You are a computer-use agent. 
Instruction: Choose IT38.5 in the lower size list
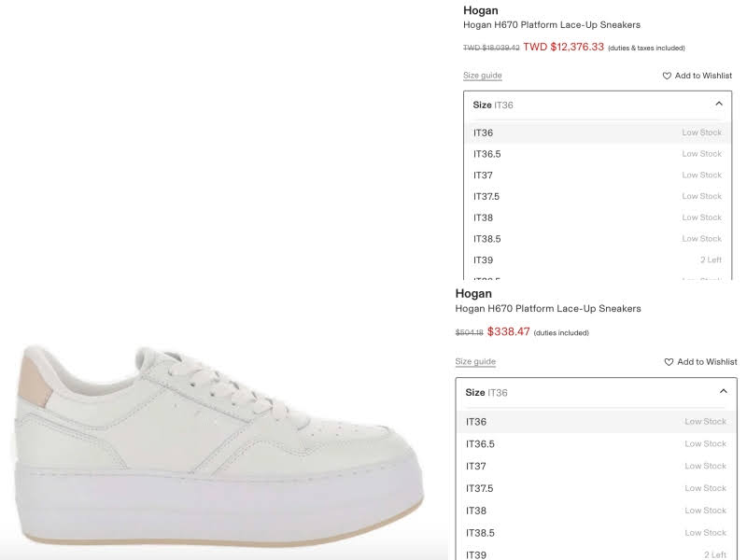[x=596, y=533]
